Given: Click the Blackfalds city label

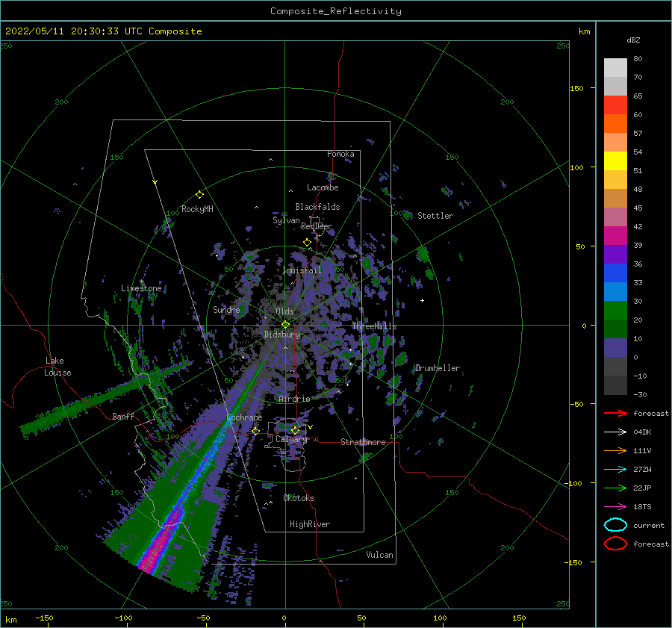Looking at the screenshot, I should [x=317, y=207].
